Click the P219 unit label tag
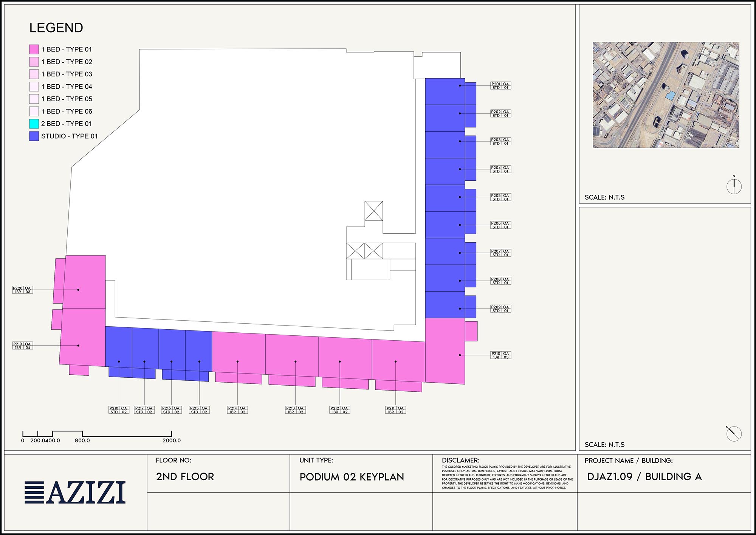The height and width of the screenshot is (535, 756). tap(23, 346)
